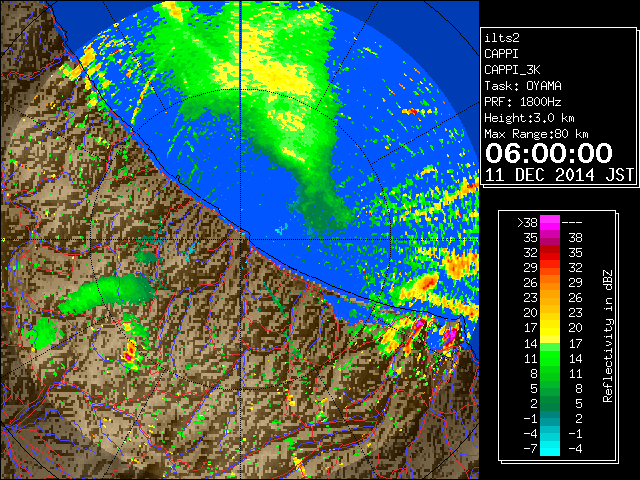
Task: Click the "Height:3.0 km" text
Action: tap(529, 118)
